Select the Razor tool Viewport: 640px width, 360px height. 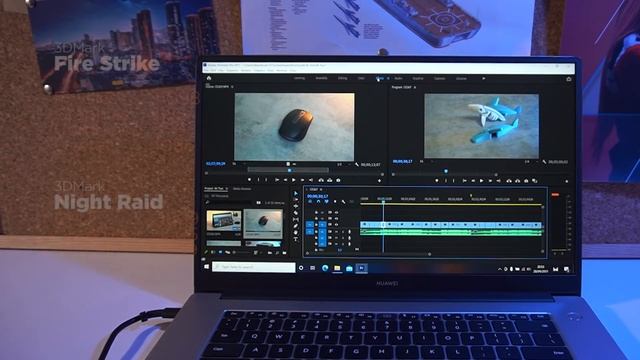point(296,213)
